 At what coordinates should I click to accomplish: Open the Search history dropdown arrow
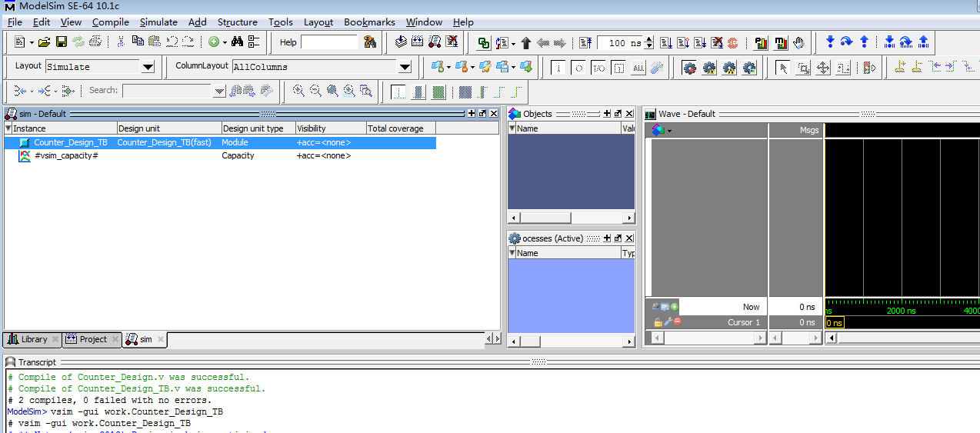tap(219, 92)
